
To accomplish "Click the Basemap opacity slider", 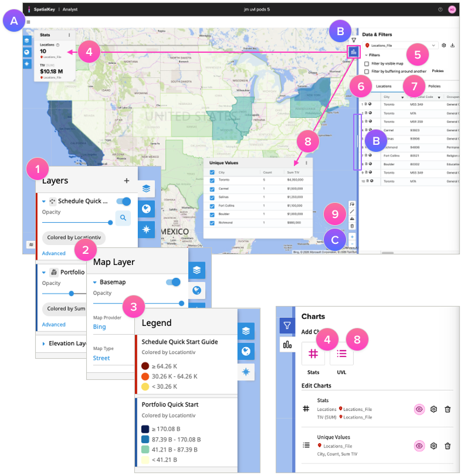I will (137, 303).
